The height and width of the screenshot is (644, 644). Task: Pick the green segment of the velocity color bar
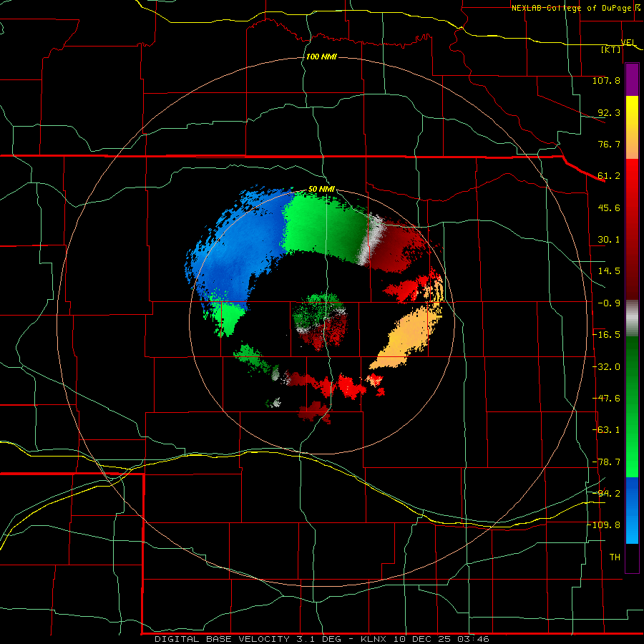pyautogui.click(x=632, y=406)
